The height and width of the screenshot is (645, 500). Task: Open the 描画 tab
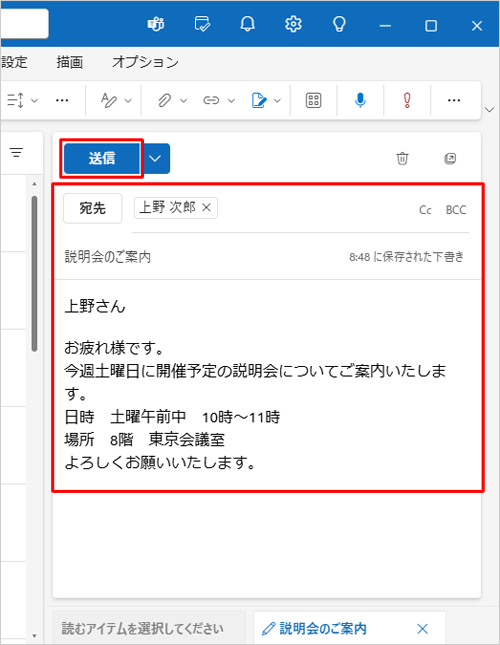(x=69, y=62)
